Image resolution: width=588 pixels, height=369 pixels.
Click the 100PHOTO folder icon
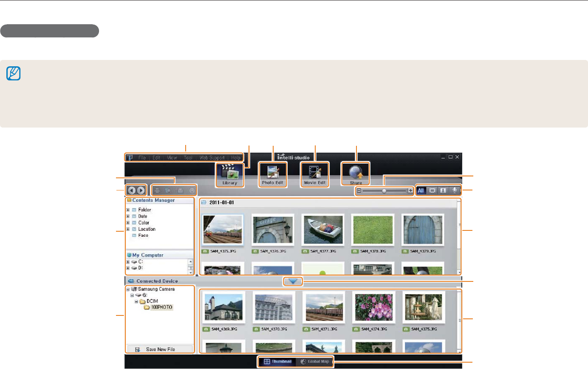[147, 307]
